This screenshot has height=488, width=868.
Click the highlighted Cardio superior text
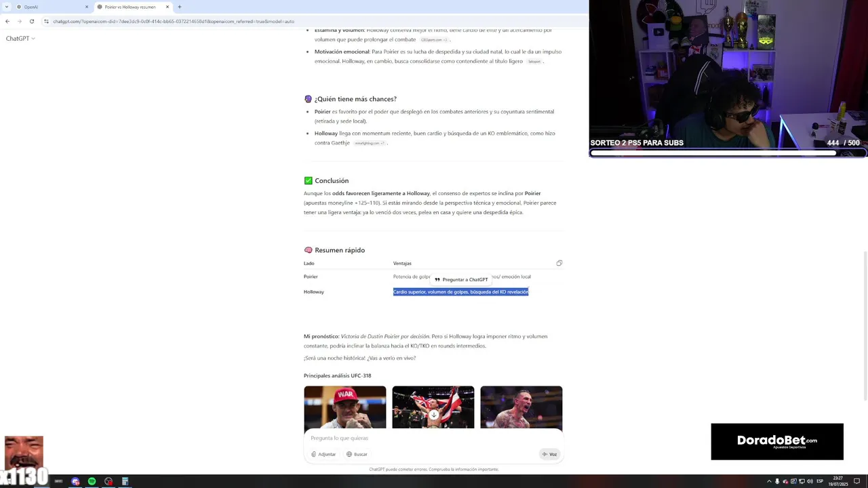pos(460,292)
